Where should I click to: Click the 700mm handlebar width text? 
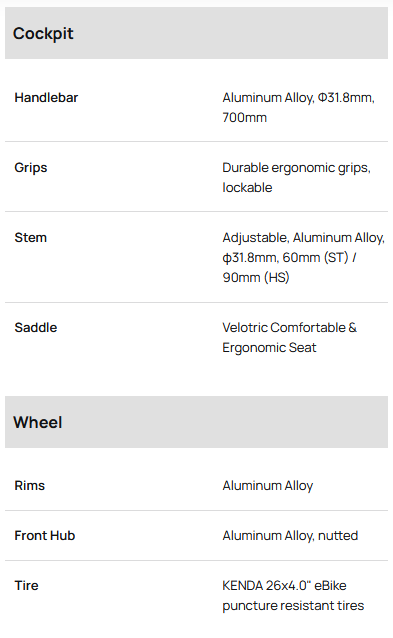click(x=245, y=118)
